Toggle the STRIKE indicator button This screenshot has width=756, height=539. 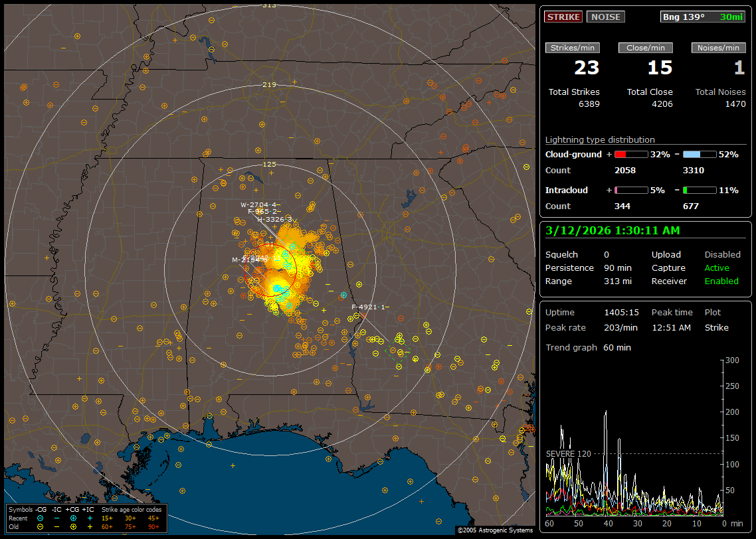click(x=563, y=17)
